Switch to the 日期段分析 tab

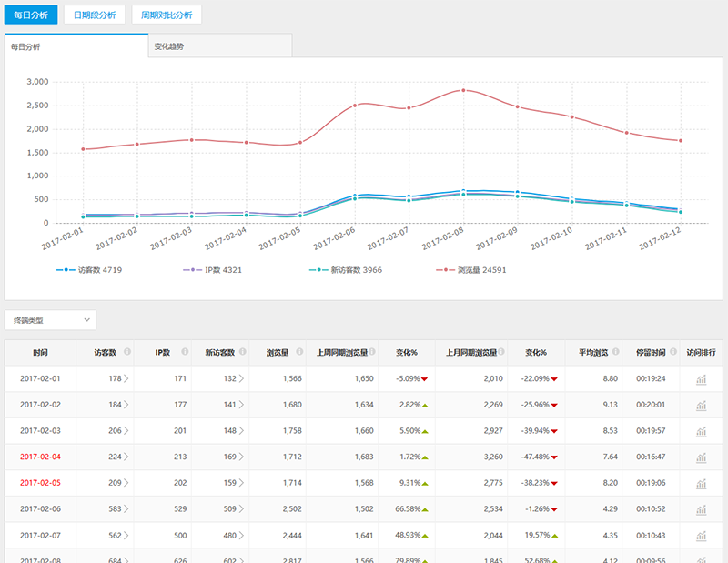[95, 15]
